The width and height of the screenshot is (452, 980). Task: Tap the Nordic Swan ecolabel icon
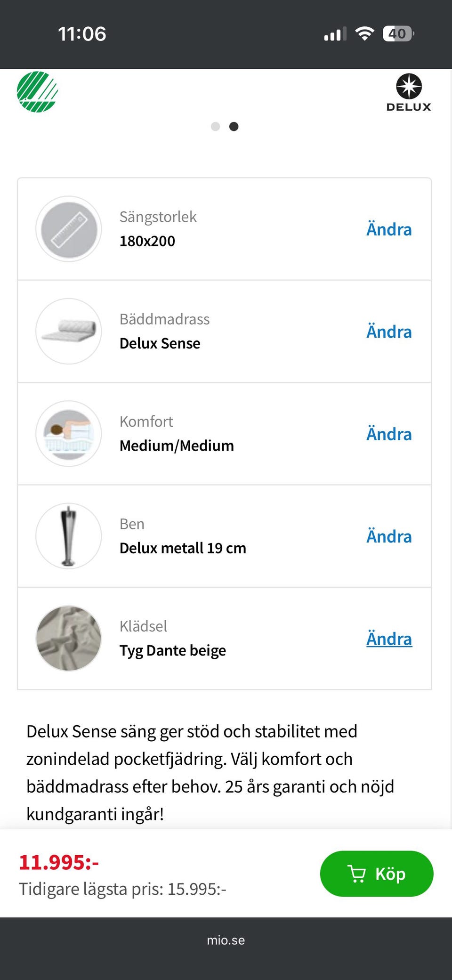pos(37,92)
